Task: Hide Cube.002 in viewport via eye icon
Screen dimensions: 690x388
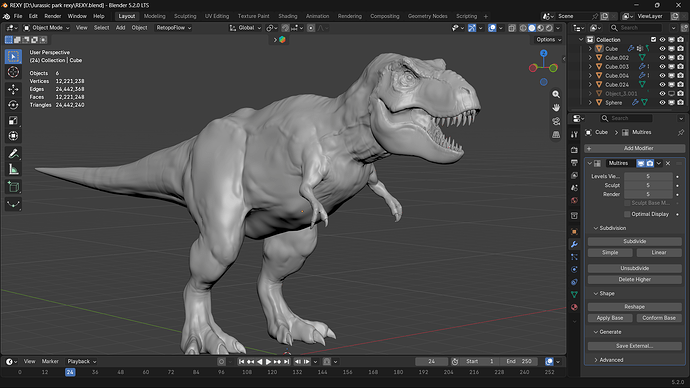Action: (x=662, y=58)
